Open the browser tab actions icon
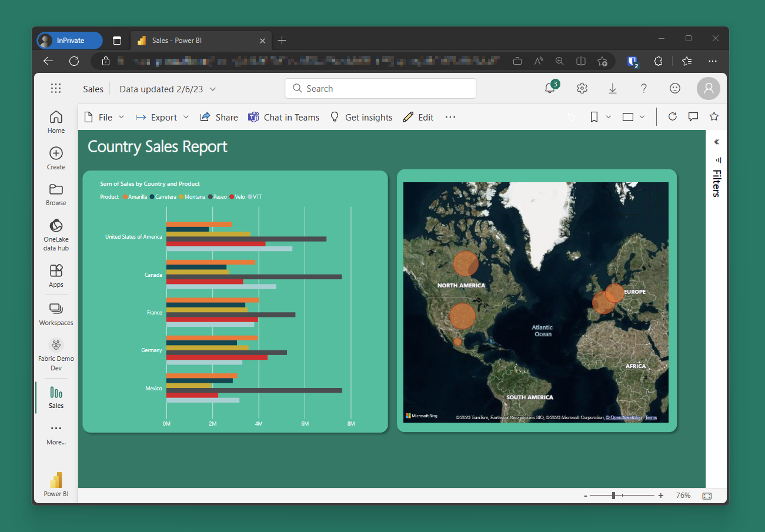Viewport: 765px width, 532px height. 117,41
